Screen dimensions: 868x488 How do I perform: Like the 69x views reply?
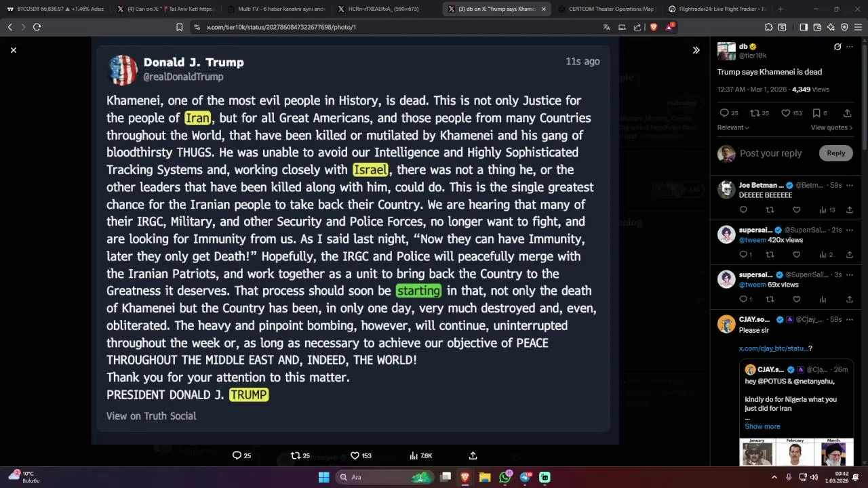(796, 300)
